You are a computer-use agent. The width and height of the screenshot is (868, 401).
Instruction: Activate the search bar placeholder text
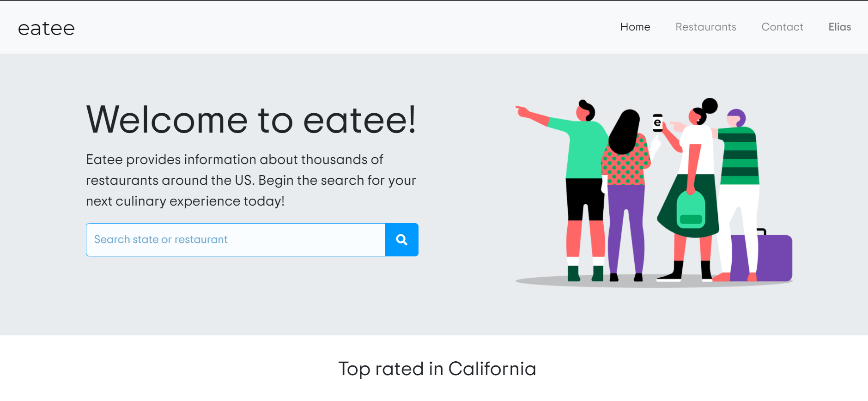click(161, 239)
